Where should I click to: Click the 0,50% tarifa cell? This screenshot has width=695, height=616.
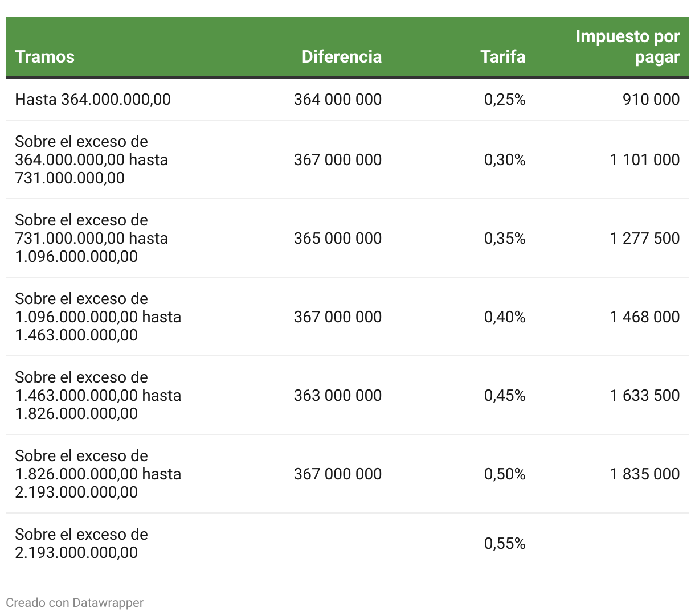(x=505, y=474)
